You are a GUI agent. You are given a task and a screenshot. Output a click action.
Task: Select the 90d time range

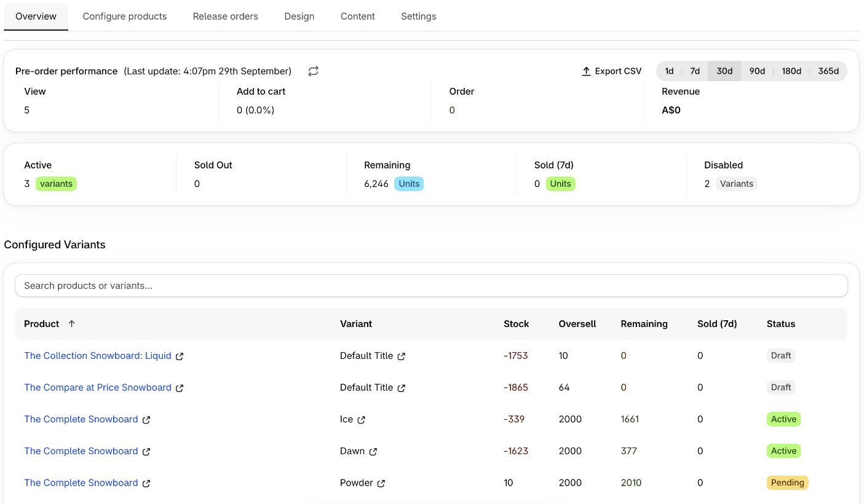point(757,71)
